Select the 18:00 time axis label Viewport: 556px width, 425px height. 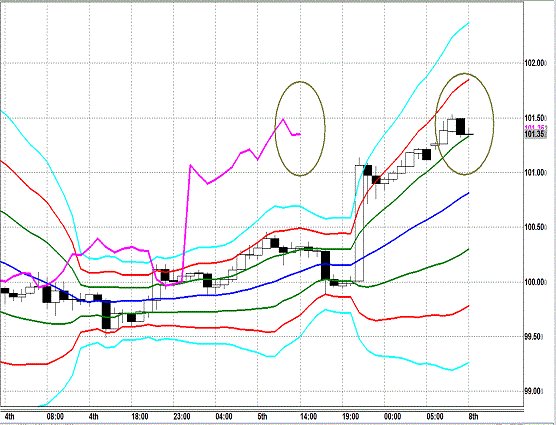[x=140, y=416]
